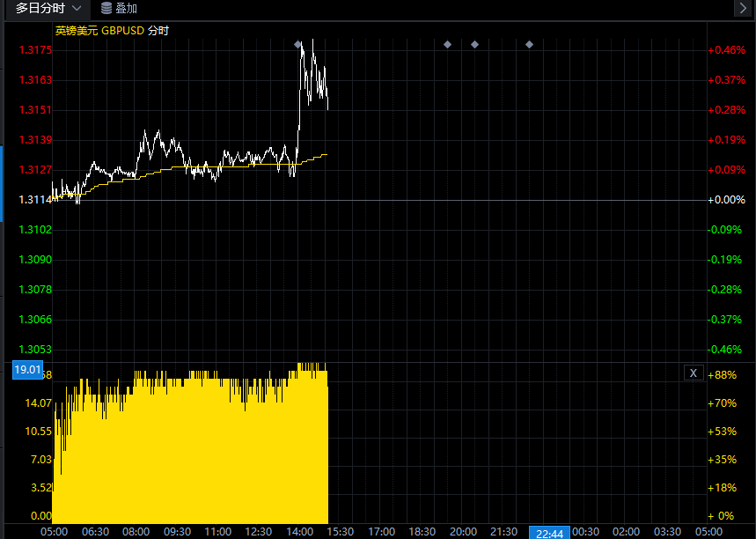Click the 英镑美元 GBPUSD chart title
The image size is (756, 539).
112,31
